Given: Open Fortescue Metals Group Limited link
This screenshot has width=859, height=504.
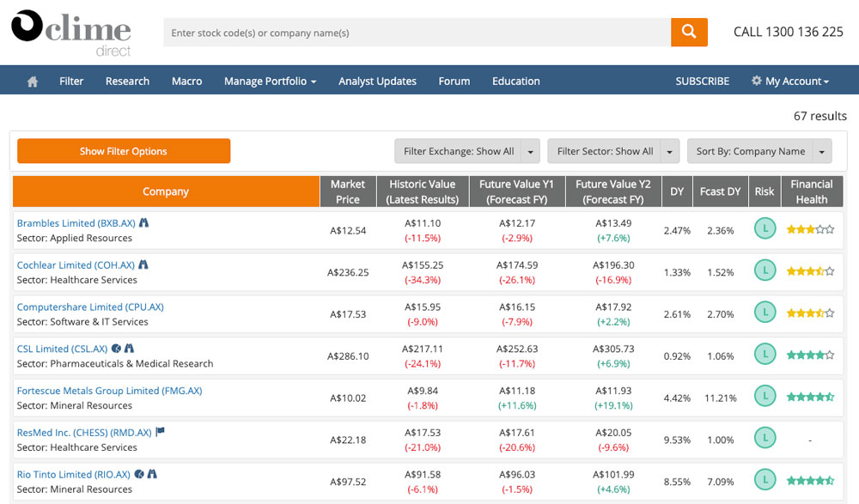Looking at the screenshot, I should (110, 391).
